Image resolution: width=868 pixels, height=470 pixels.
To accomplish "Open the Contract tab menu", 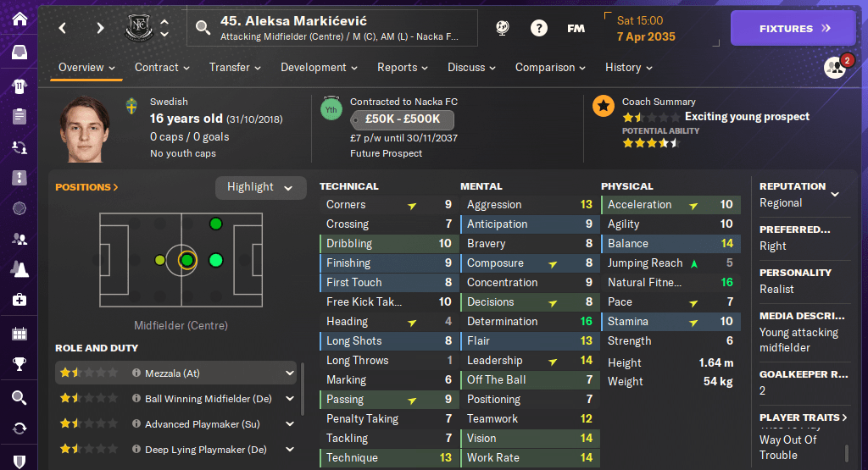I will tap(162, 68).
